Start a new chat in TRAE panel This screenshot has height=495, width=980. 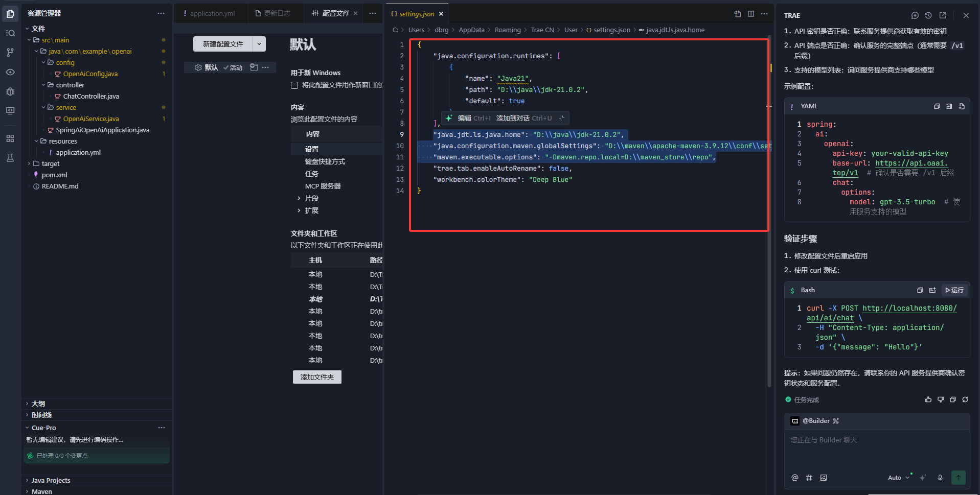915,15
